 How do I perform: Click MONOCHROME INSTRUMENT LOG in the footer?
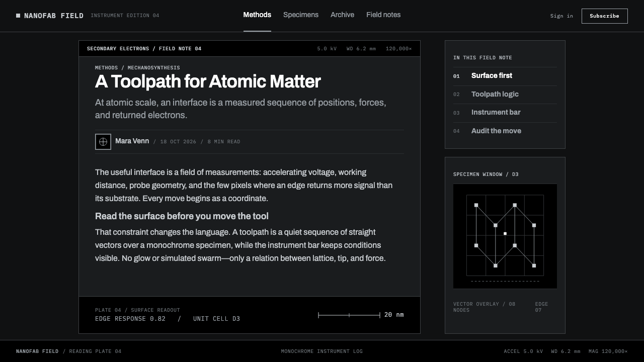click(x=322, y=351)
